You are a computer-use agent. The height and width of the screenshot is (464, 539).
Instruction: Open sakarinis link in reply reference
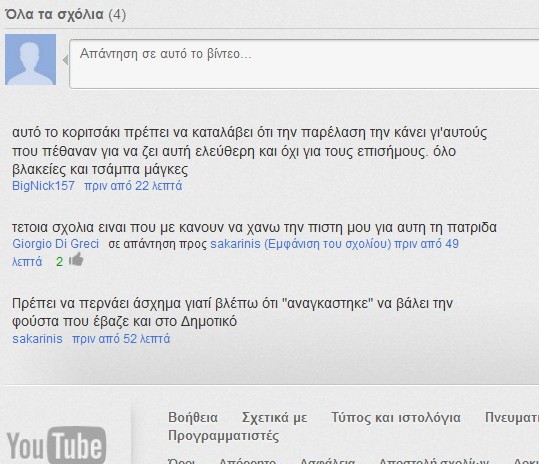point(235,244)
